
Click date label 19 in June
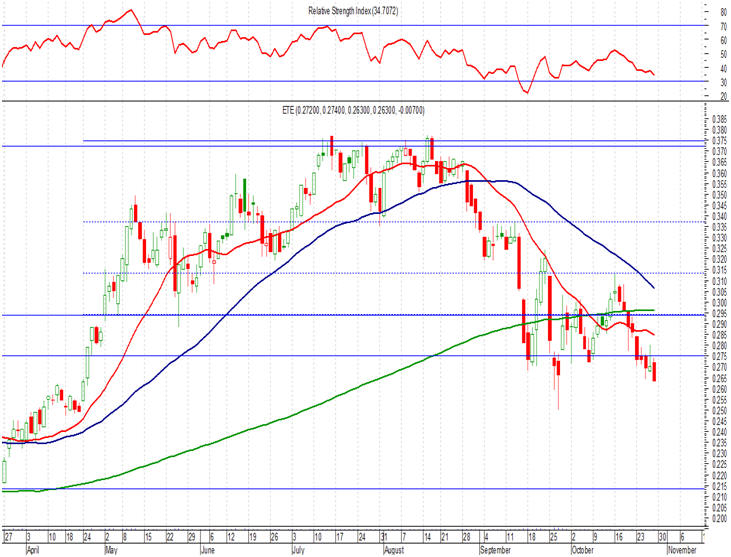click(253, 537)
